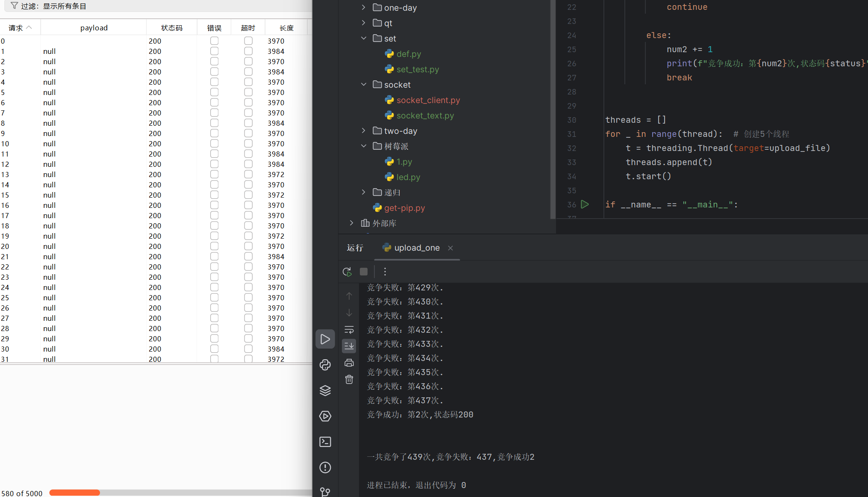The image size is (868, 497).
Task: Open the Run tool window icon
Action: pos(325,339)
